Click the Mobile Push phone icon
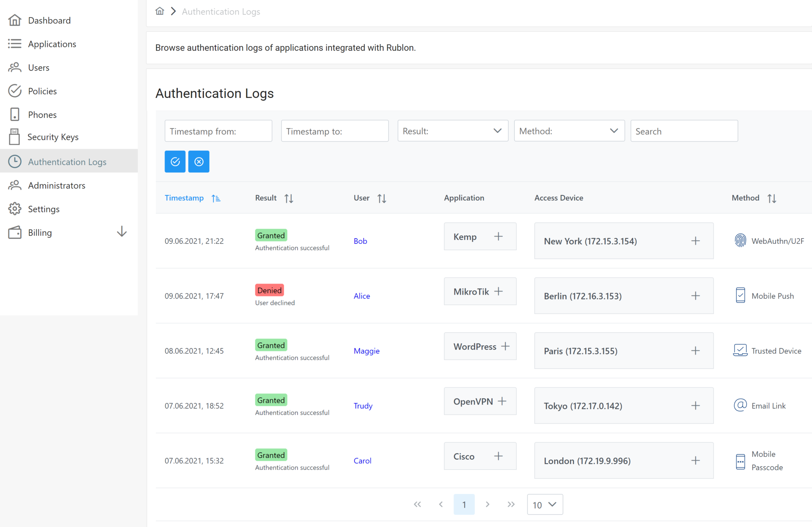 click(x=740, y=295)
